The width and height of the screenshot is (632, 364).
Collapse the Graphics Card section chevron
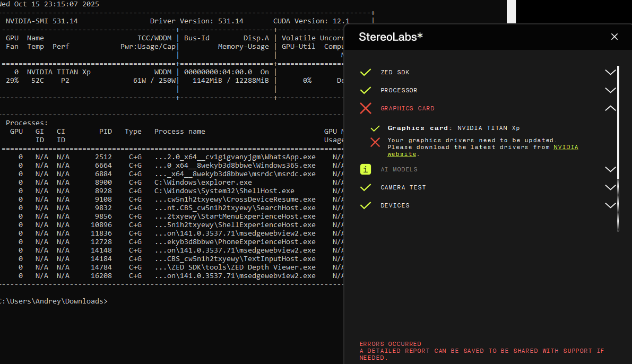point(610,108)
